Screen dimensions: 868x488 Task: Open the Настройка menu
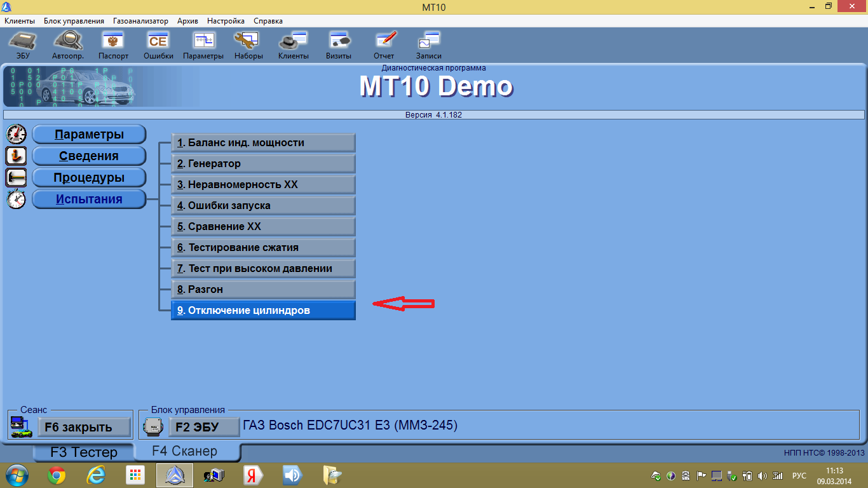pyautogui.click(x=226, y=20)
